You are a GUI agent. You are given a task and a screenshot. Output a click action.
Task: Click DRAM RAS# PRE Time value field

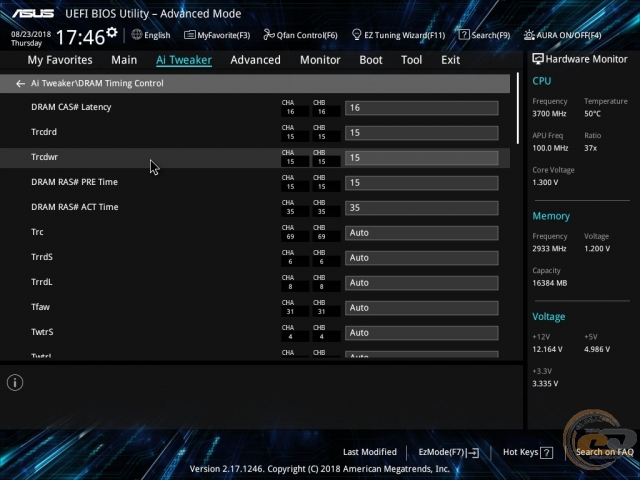(422, 183)
